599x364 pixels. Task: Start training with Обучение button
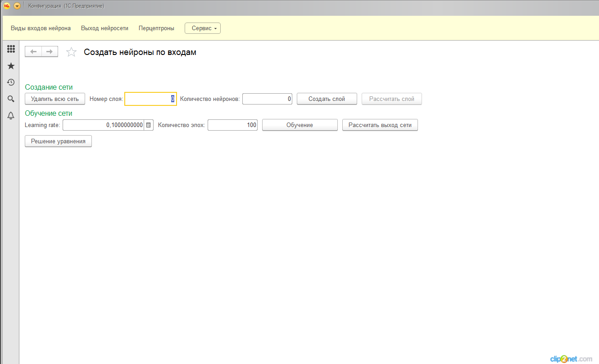click(300, 125)
